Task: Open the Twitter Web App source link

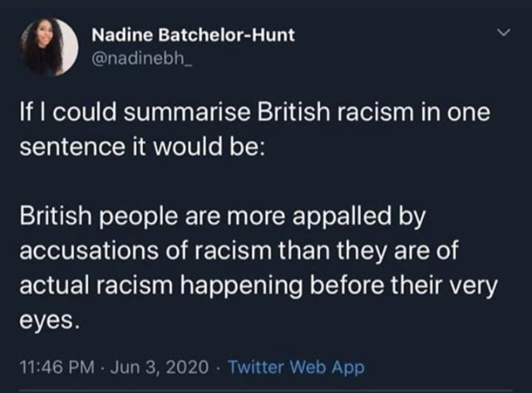Action: [296, 367]
